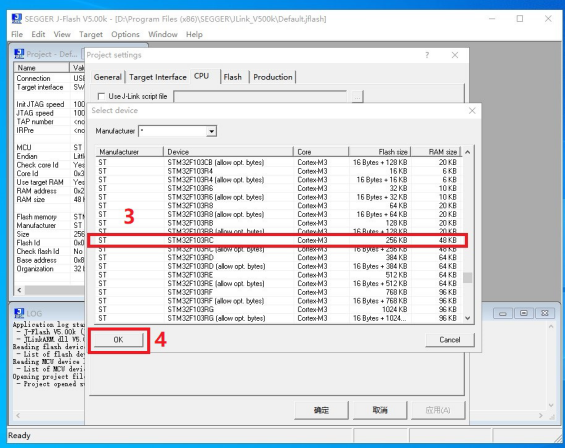Select the STM32F103RG device row
This screenshot has height=448, width=565.
pos(277,310)
